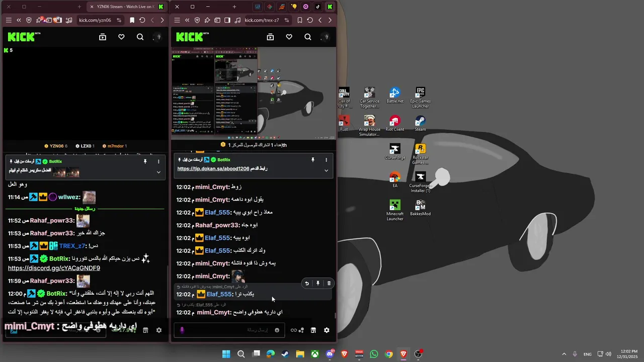Open chat settings gear in yzn06 chat
This screenshot has height=362, width=644.
(159, 330)
